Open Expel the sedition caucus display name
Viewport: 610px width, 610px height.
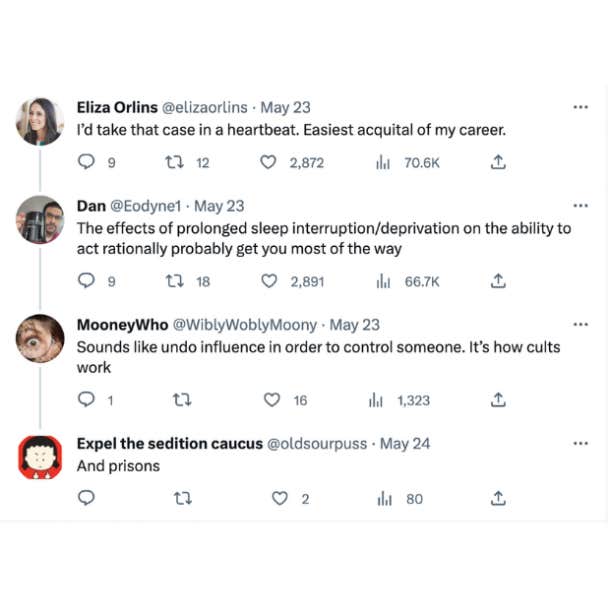point(170,443)
